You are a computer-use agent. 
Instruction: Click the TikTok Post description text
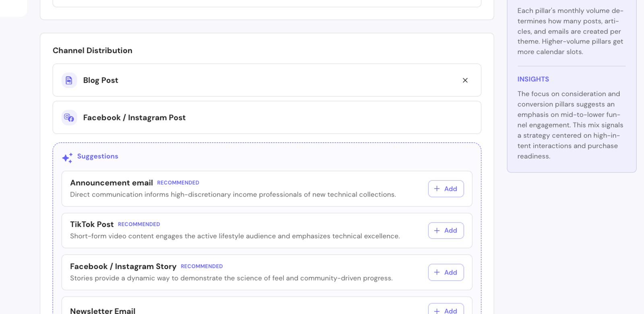[235, 236]
